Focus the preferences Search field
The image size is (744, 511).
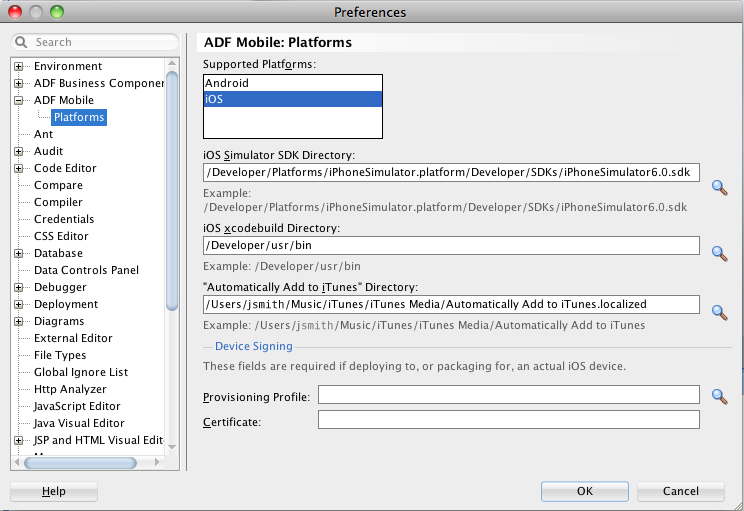(95, 42)
